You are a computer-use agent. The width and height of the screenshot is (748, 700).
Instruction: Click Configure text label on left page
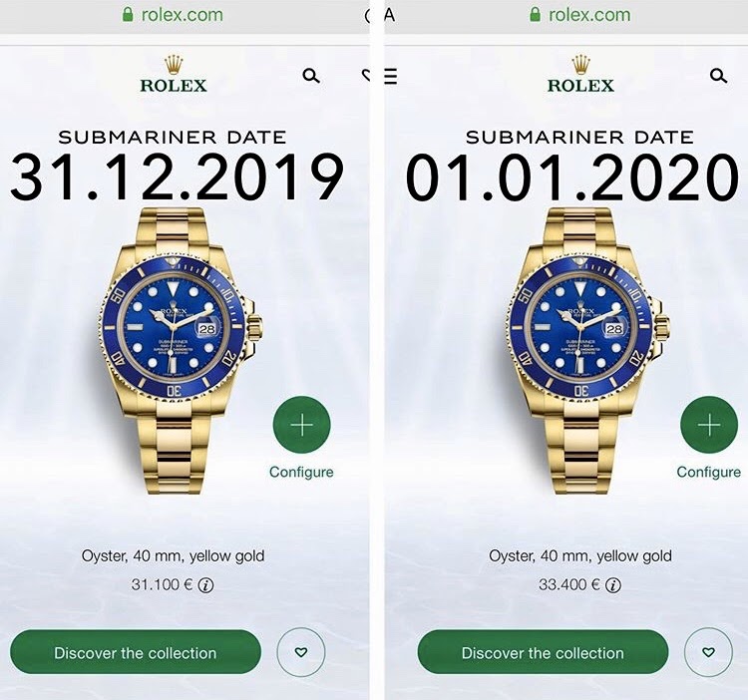pyautogui.click(x=301, y=472)
